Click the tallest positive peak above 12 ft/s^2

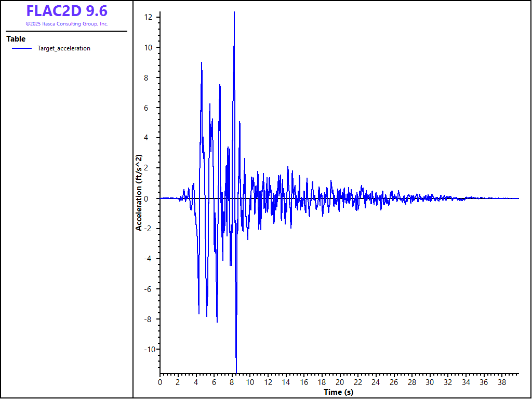(x=234, y=13)
